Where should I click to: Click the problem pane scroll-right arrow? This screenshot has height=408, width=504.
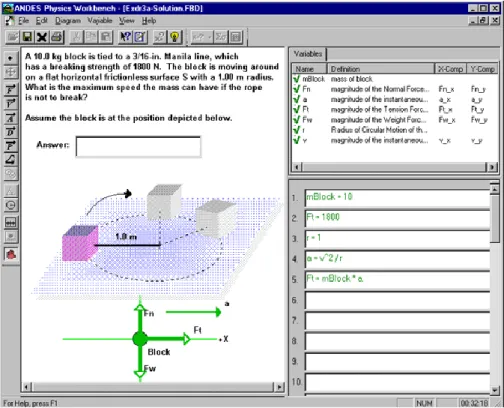point(279,387)
